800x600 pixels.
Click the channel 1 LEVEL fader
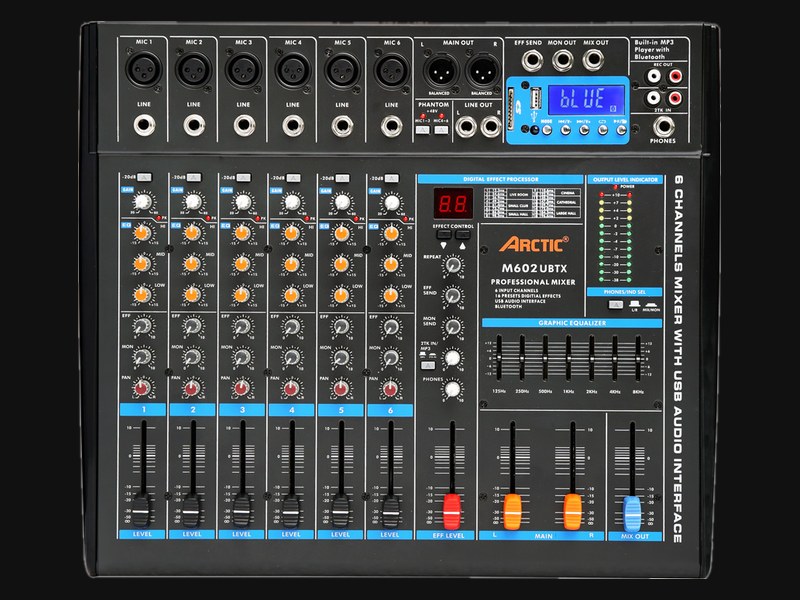click(x=142, y=510)
